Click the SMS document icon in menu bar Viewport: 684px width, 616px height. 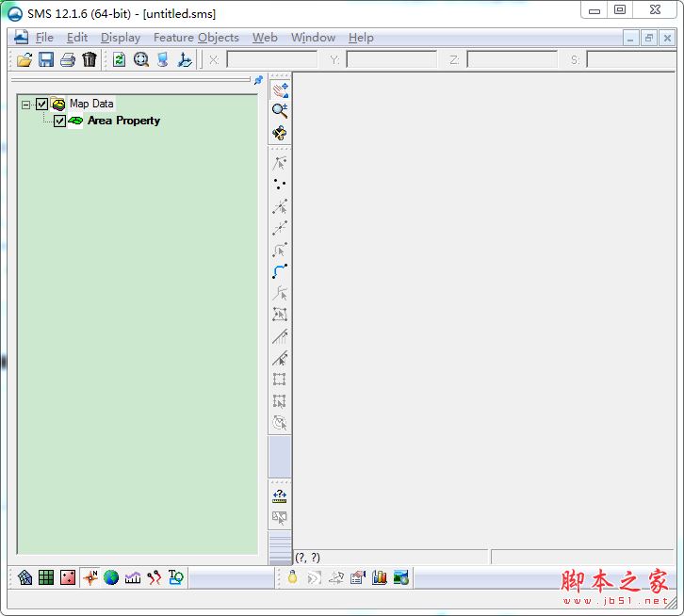pos(21,38)
